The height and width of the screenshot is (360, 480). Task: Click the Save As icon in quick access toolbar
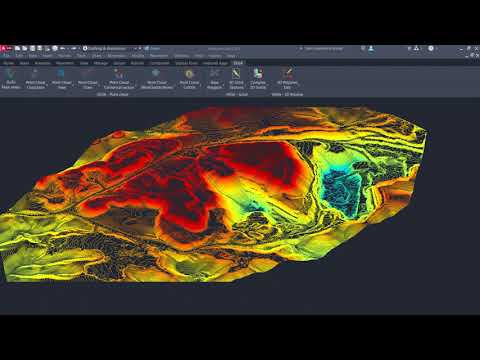click(x=39, y=49)
